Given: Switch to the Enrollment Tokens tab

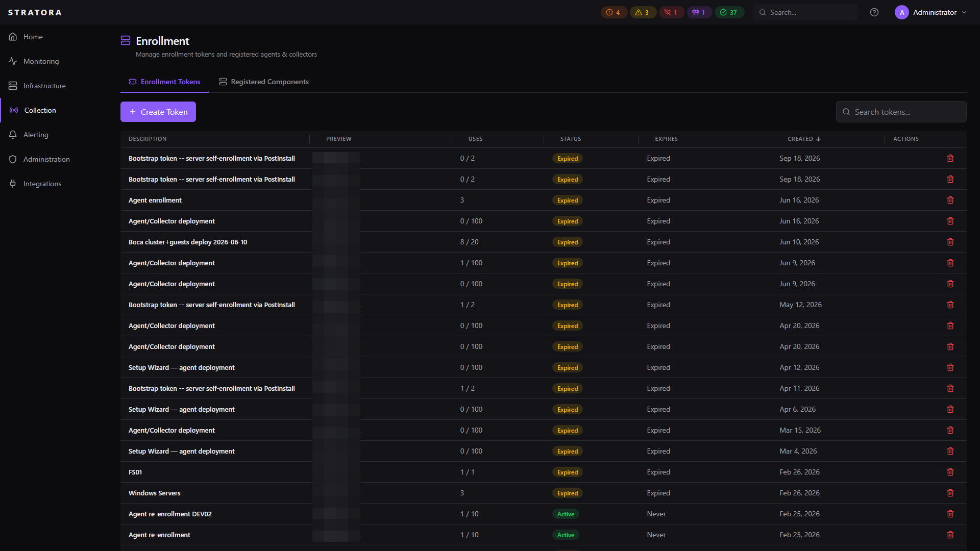Looking at the screenshot, I should 164,82.
